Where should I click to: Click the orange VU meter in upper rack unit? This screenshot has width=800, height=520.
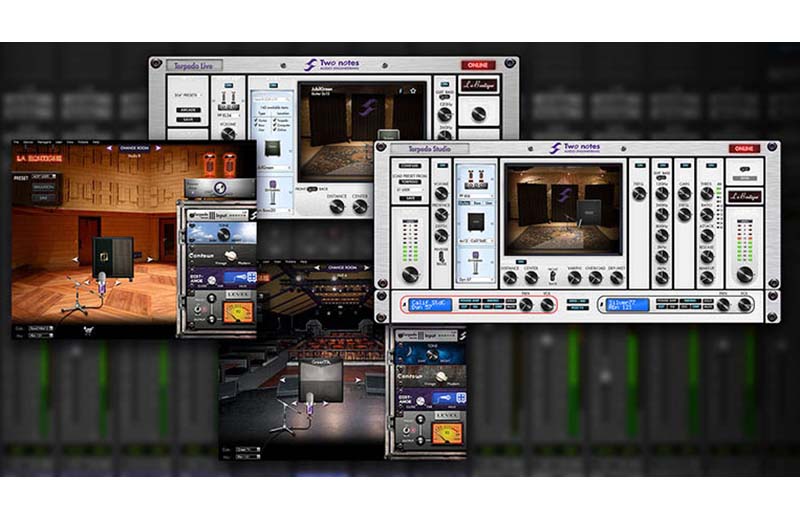[238, 312]
